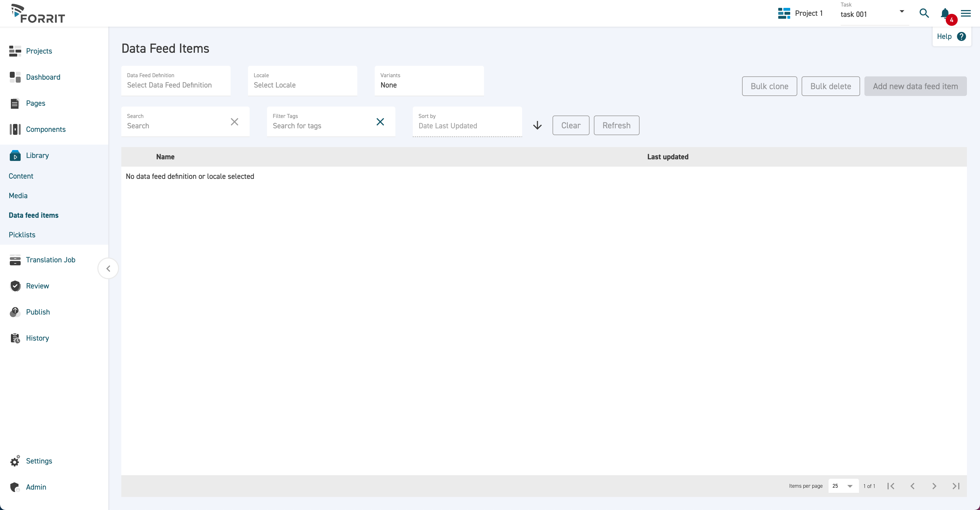Toggle sort direction arrow
The height and width of the screenshot is (510, 980).
point(537,126)
